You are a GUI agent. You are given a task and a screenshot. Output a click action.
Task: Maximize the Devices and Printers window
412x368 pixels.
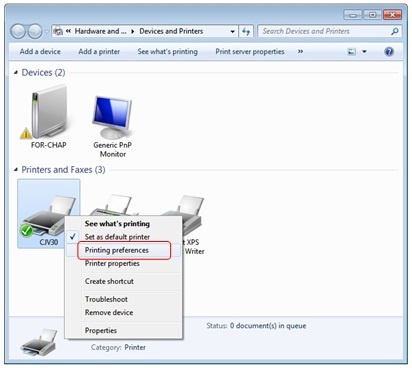[x=372, y=15]
